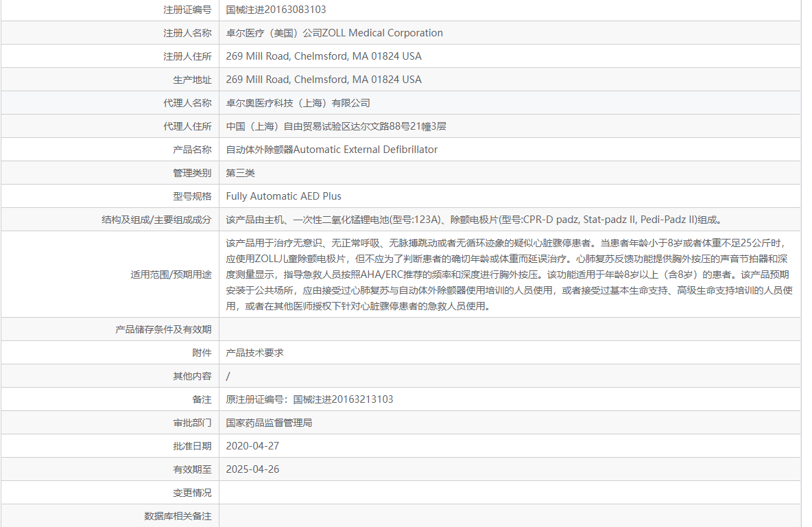Click expiry date 2025-04-26
The height and width of the screenshot is (527, 812).
point(252,469)
